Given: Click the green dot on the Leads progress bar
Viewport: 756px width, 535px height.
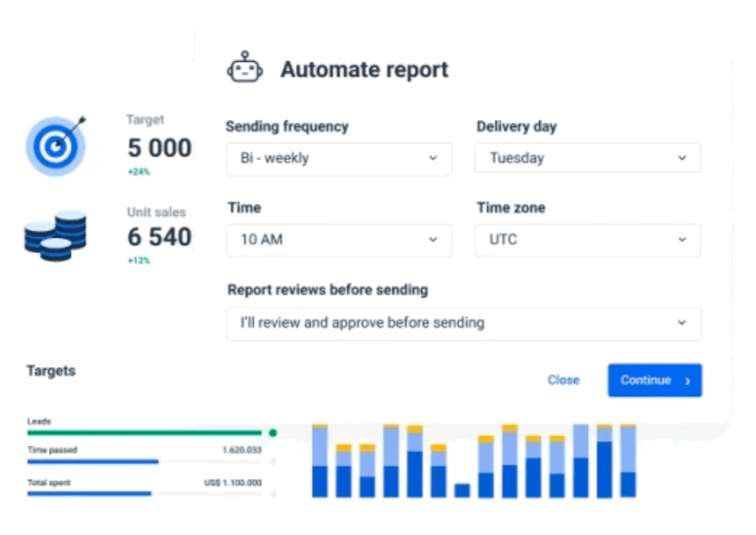Looking at the screenshot, I should [x=273, y=431].
